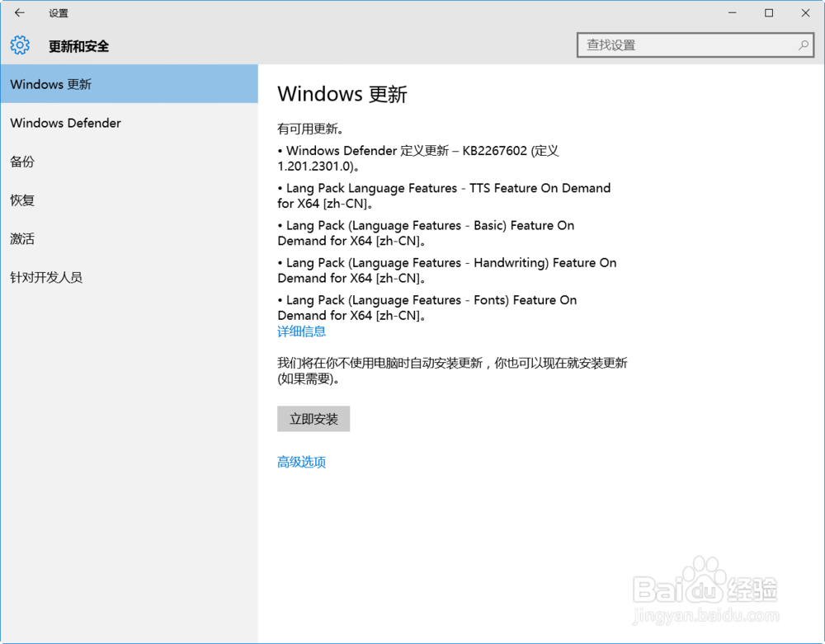The width and height of the screenshot is (825, 644).
Task: Click the search magnifier icon
Action: click(x=803, y=45)
